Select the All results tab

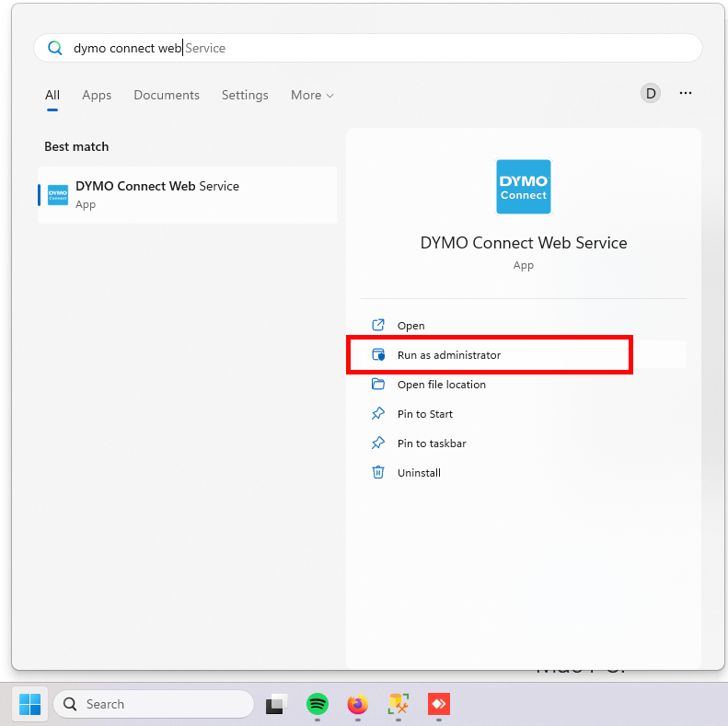coord(52,95)
